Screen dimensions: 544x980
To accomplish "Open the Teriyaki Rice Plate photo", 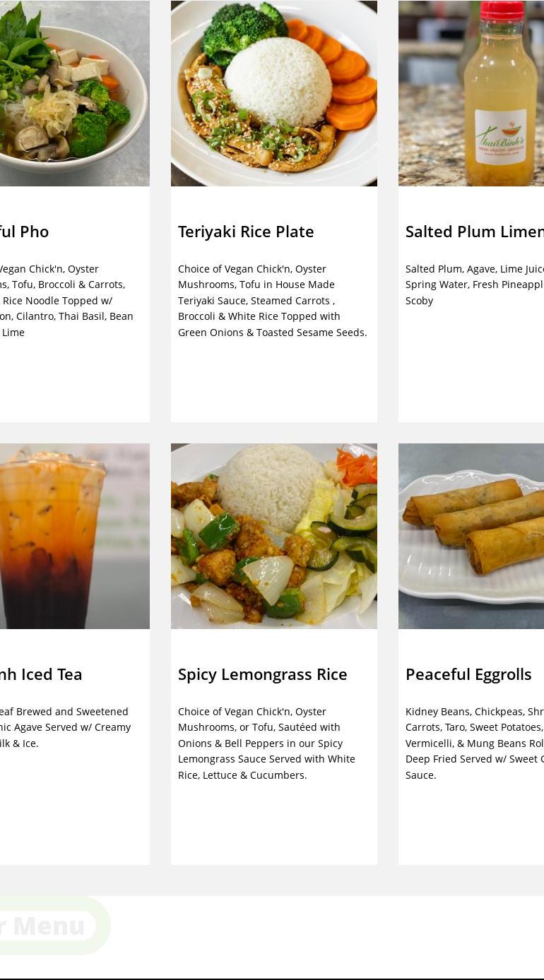I will click(274, 93).
